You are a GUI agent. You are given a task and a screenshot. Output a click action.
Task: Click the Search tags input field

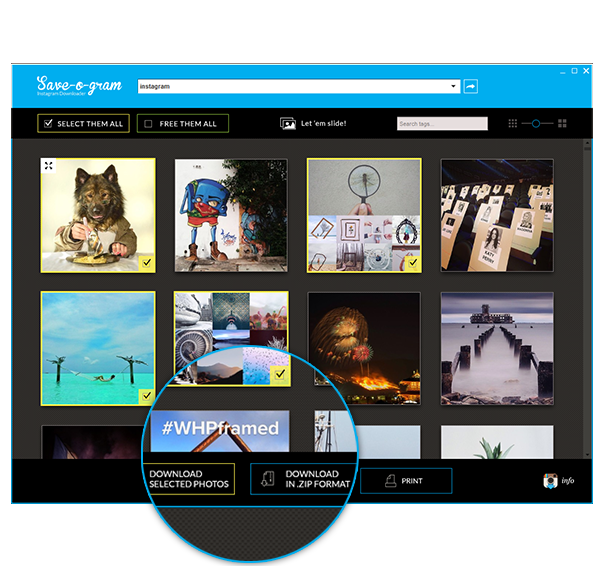click(441, 124)
